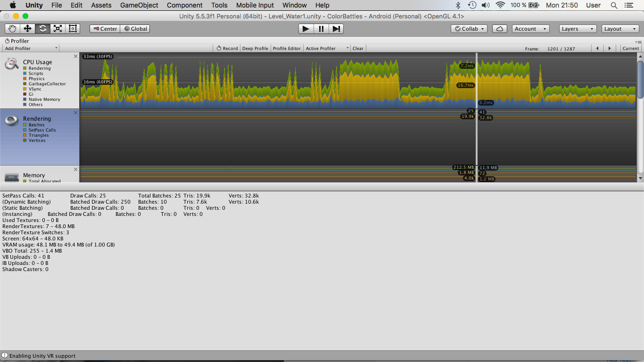Select the Move tool
The width and height of the screenshot is (644, 362).
point(27,29)
